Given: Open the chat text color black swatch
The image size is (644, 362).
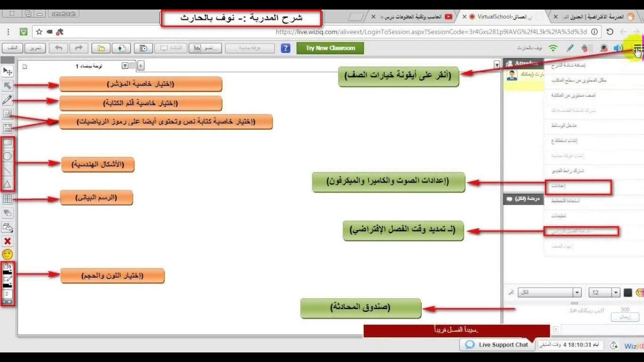Looking at the screenshot, I should pyautogui.click(x=628, y=293).
